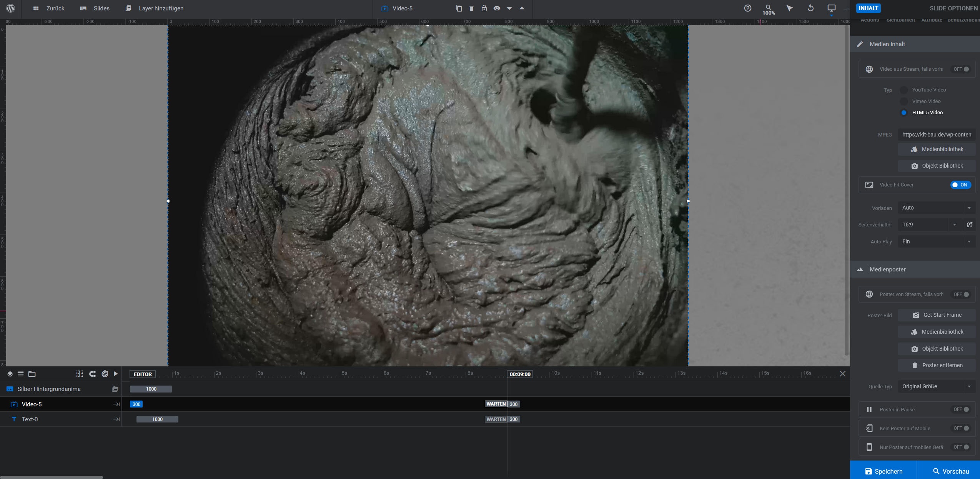
Task: Switch to the INHALT tab
Action: click(868, 8)
